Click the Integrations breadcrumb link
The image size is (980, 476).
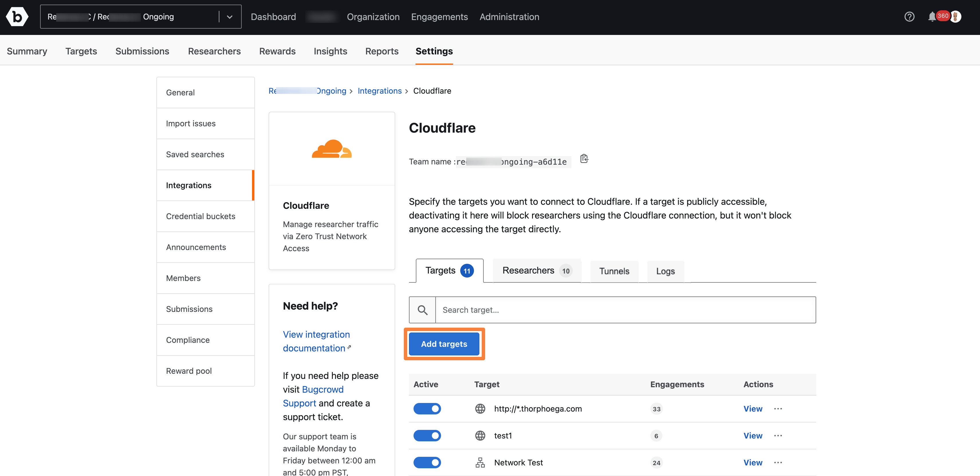pyautogui.click(x=379, y=91)
